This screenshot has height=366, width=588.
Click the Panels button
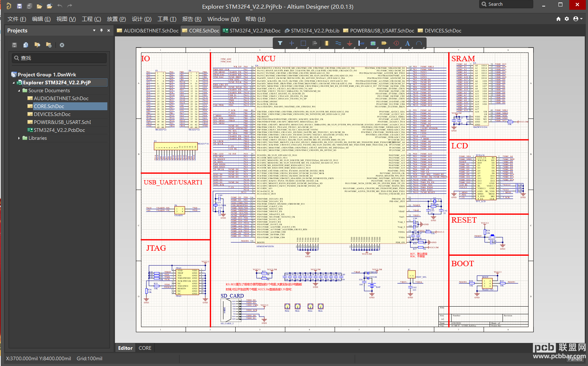click(x=575, y=359)
